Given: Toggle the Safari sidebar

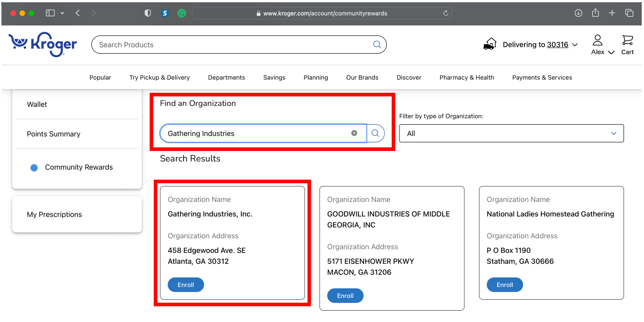Looking at the screenshot, I should [50, 13].
